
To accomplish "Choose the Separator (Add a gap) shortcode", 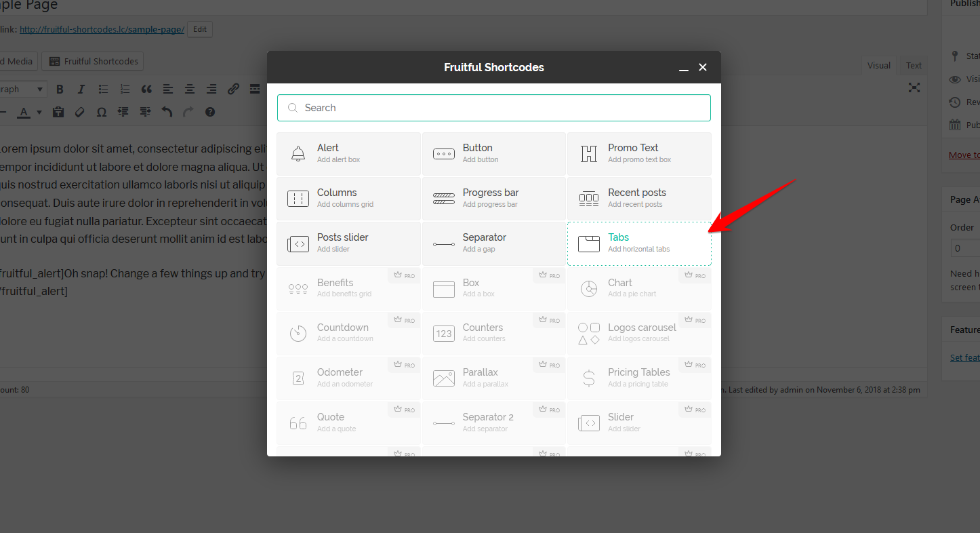I will (494, 243).
